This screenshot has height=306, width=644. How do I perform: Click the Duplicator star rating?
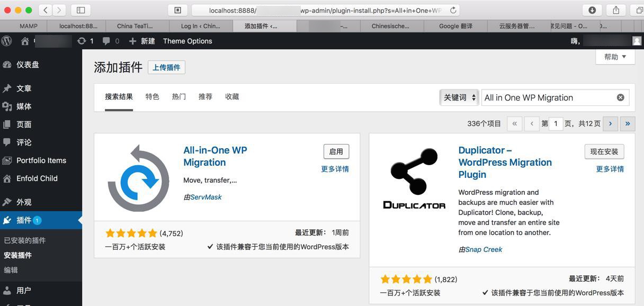coord(406,279)
